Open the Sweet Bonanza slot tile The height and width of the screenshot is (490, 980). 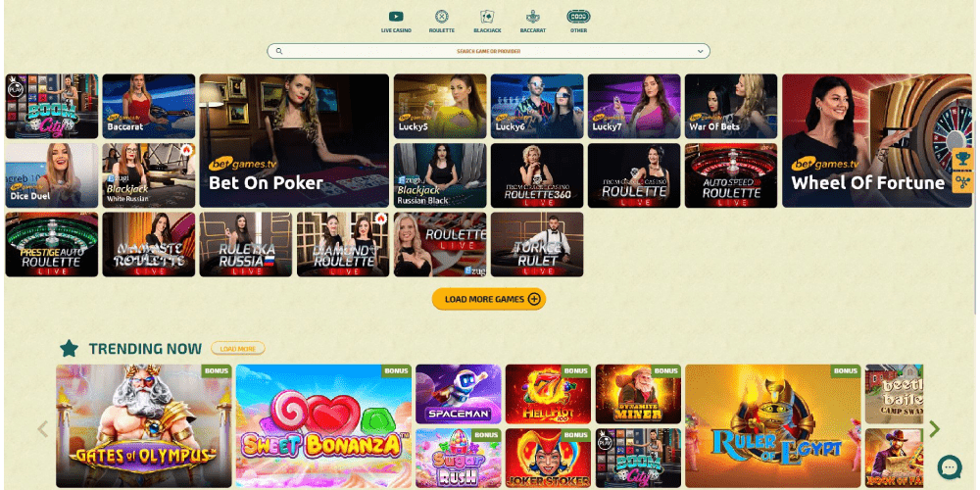coord(323,426)
